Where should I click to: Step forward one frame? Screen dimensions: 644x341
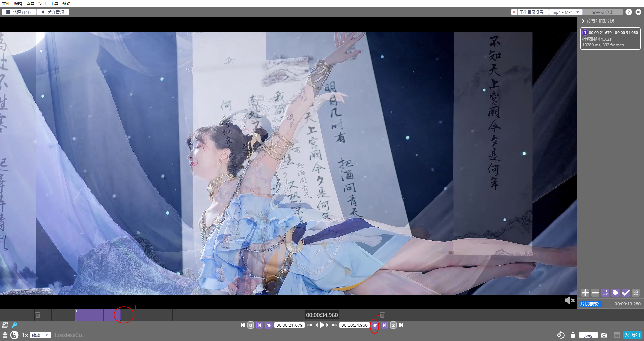[x=328, y=325]
